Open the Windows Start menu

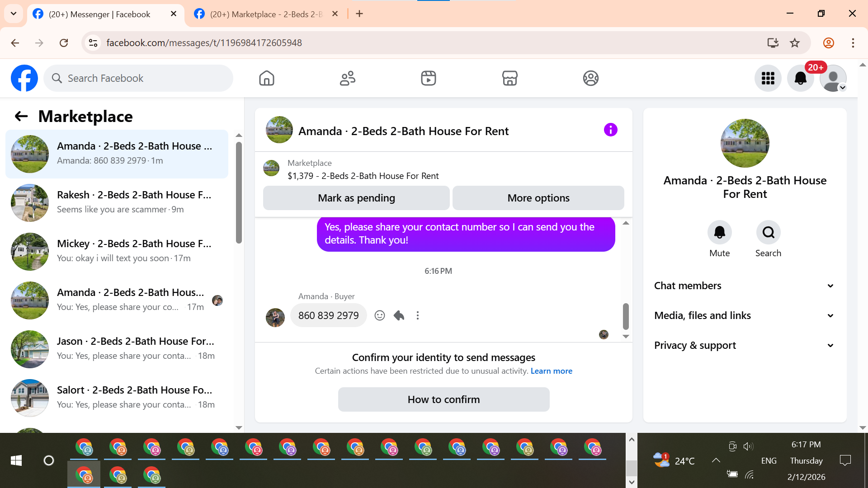tap(16, 460)
